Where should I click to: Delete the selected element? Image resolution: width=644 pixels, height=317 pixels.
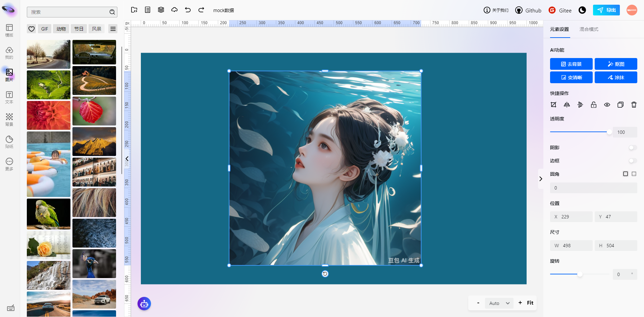634,105
